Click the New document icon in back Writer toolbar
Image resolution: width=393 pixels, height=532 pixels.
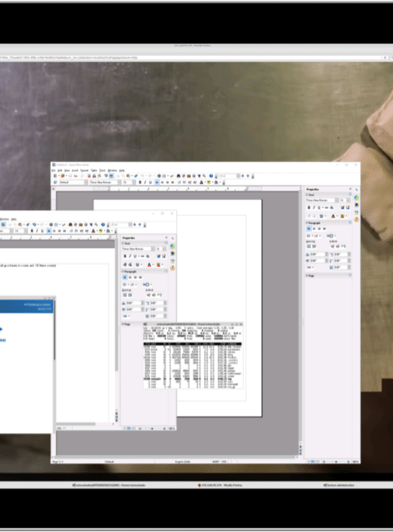pos(56,176)
